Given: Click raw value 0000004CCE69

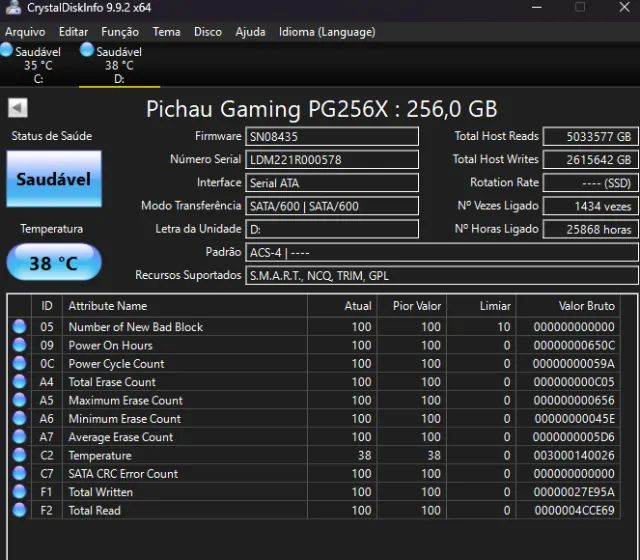Looking at the screenshot, I should 574,511.
